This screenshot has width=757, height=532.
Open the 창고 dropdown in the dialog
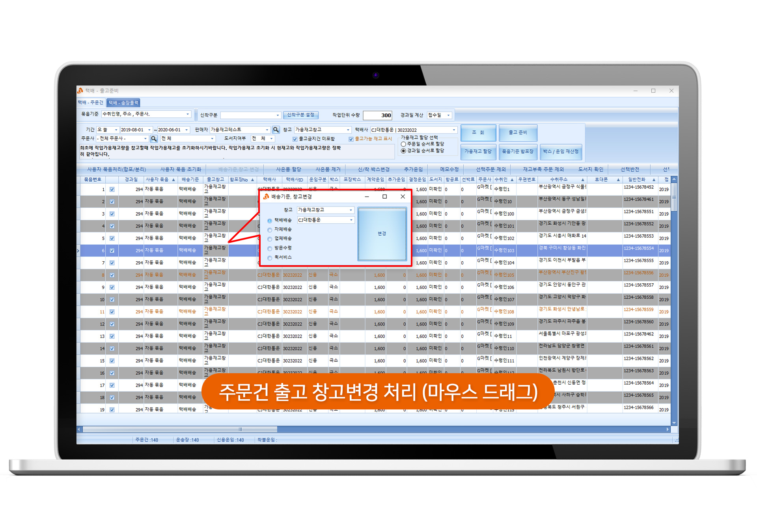[351, 210]
